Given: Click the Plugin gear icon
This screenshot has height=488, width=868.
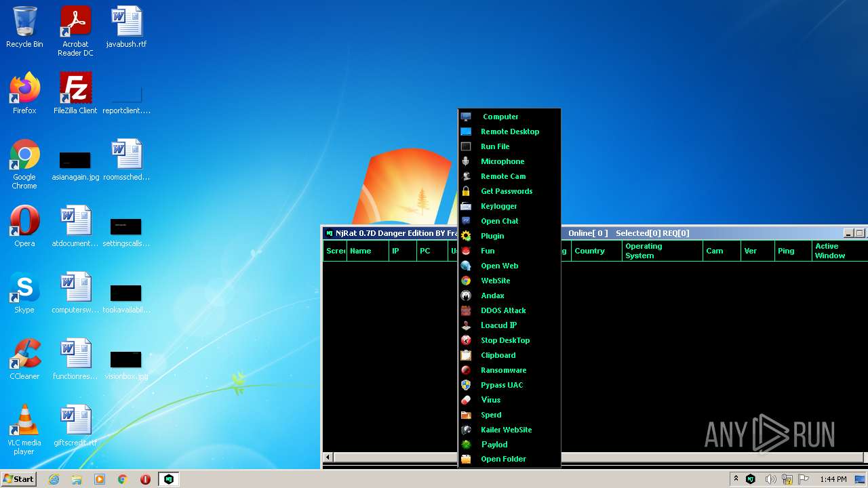Looking at the screenshot, I should click(466, 236).
